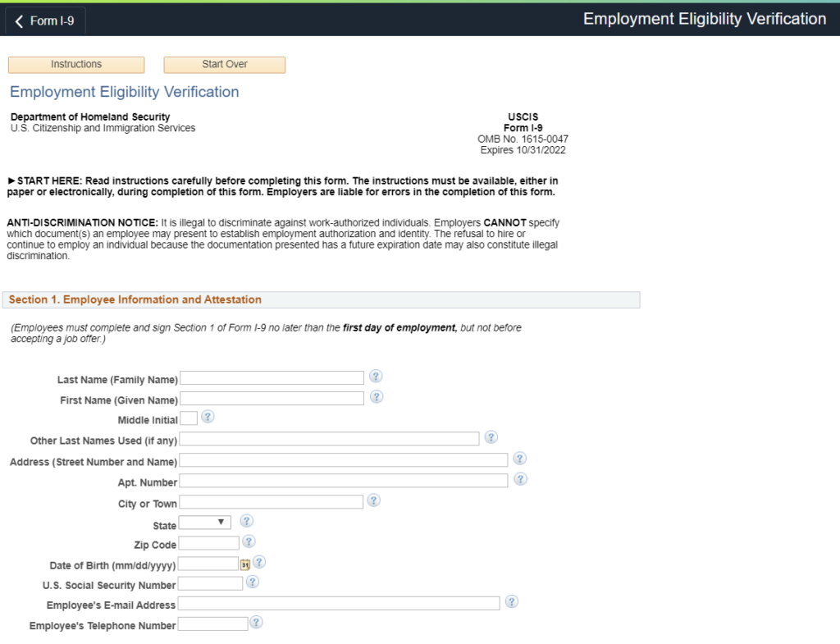Open help for Employee's Telephone Number
The height and width of the screenshot is (644, 840).
coord(255,623)
